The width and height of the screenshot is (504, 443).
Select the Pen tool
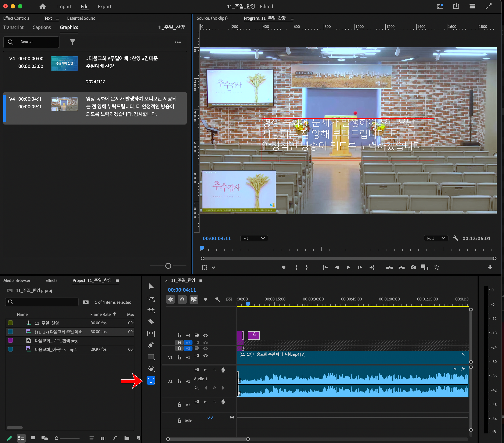[151, 345]
